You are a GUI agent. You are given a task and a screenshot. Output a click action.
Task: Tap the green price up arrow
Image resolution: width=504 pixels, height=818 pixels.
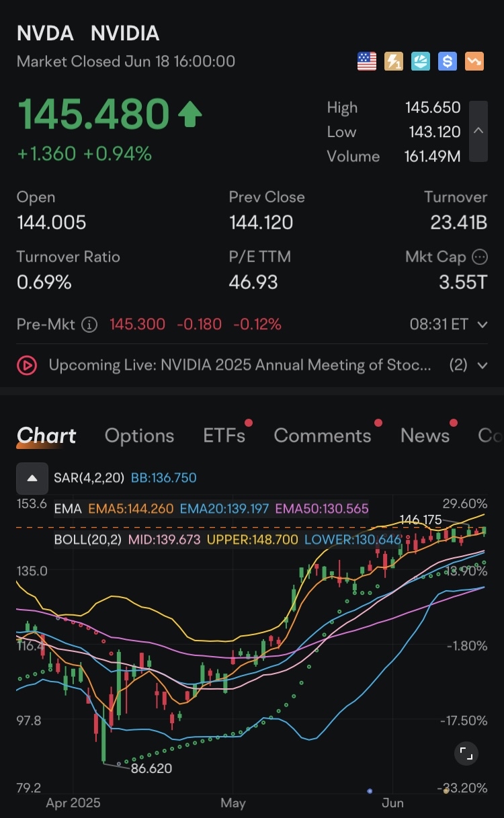[190, 115]
